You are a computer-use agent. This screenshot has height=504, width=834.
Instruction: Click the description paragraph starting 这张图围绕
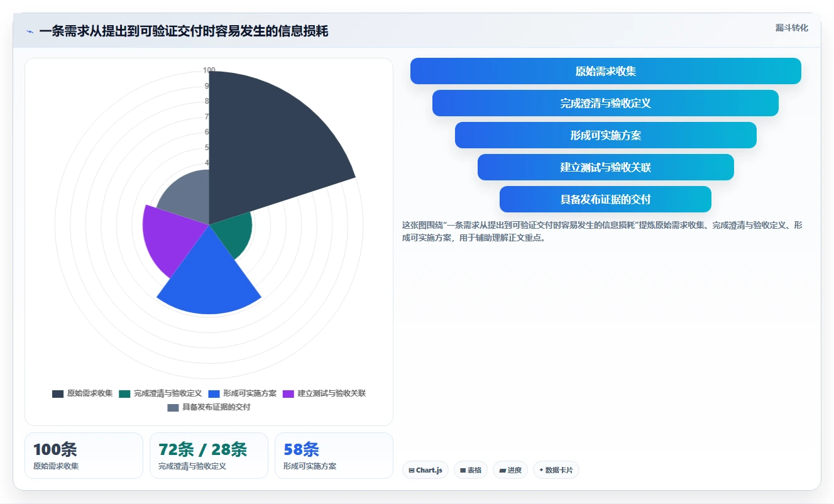pos(602,231)
